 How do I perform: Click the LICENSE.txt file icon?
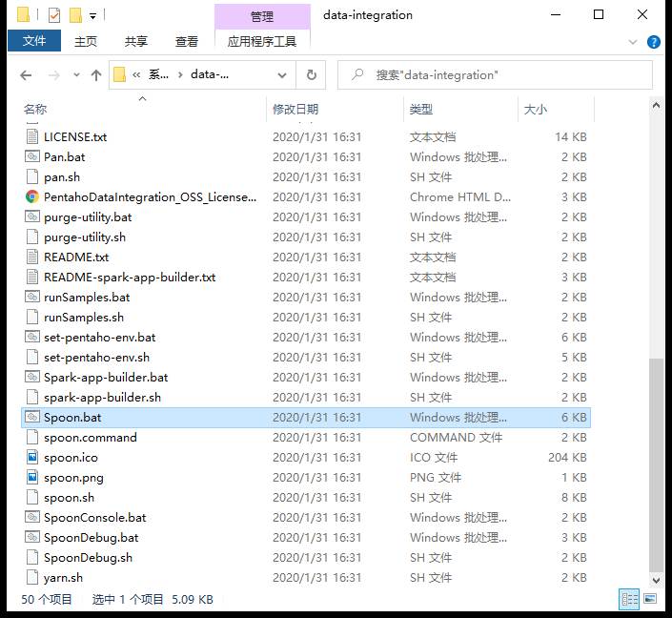32,136
